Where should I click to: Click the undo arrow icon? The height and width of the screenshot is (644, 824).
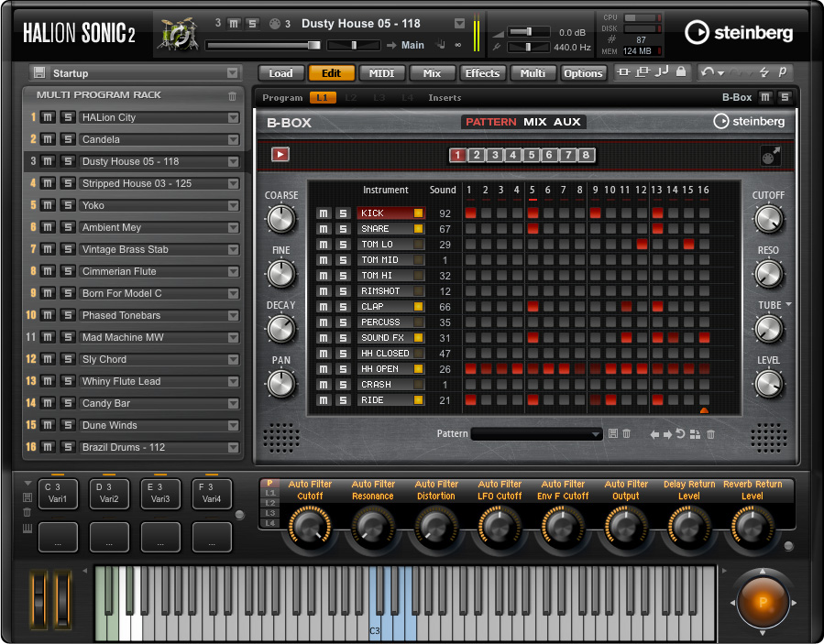click(x=707, y=72)
